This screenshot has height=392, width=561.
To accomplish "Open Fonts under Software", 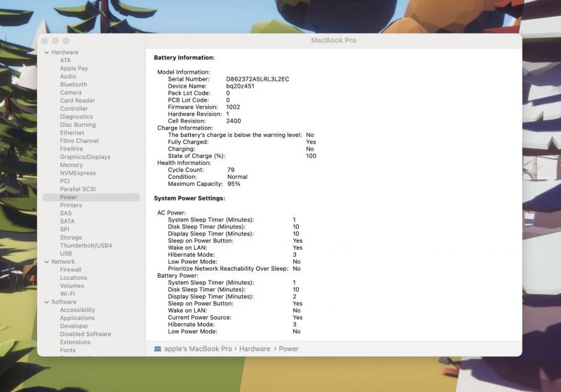I will [67, 350].
